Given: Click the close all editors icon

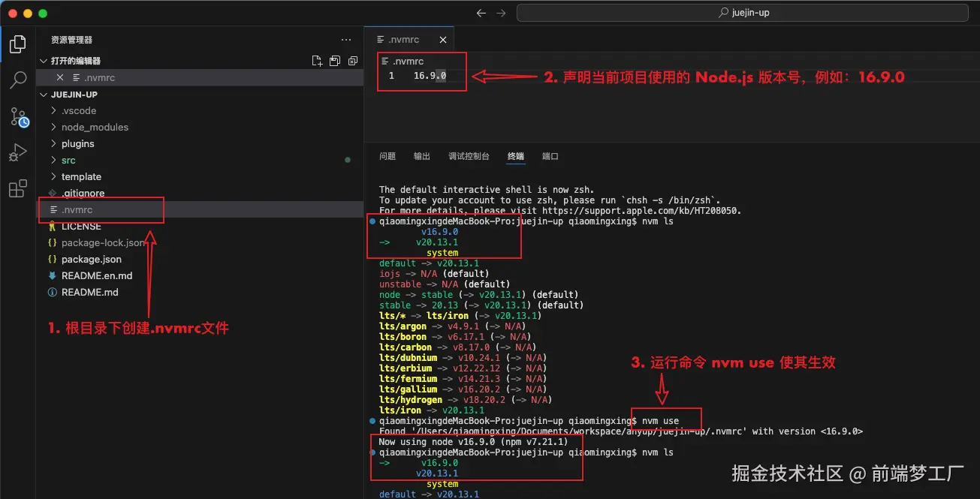Looking at the screenshot, I should click(351, 61).
